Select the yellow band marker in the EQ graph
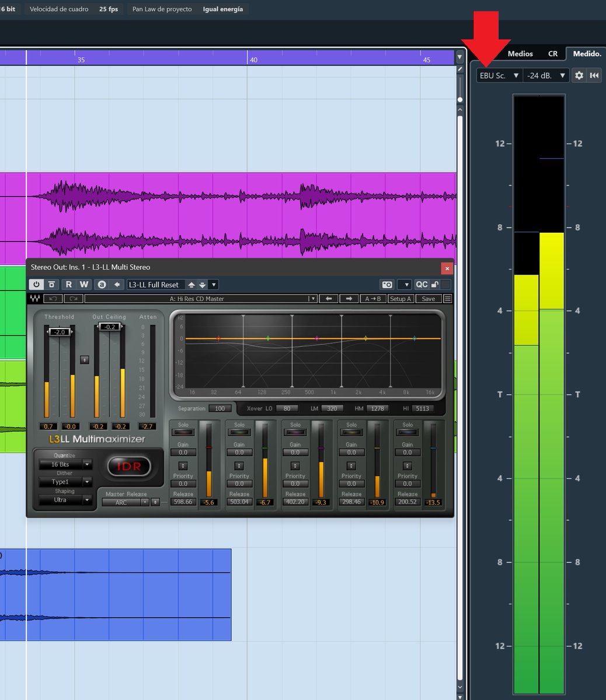Viewport: 606px width, 700px height. (x=366, y=338)
